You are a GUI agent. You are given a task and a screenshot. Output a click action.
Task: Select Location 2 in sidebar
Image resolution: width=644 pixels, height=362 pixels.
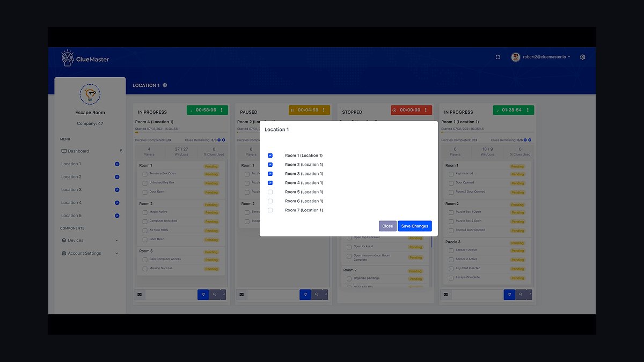pos(71,177)
